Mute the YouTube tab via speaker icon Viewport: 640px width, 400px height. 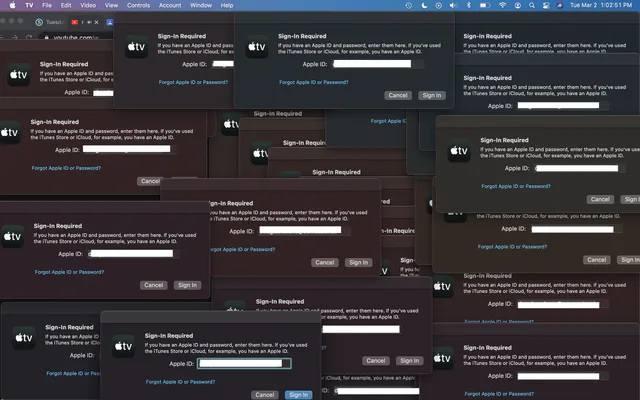pos(89,22)
